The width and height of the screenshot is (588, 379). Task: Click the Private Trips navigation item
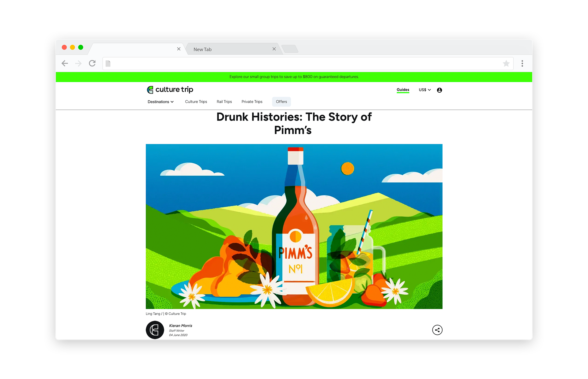(x=252, y=102)
